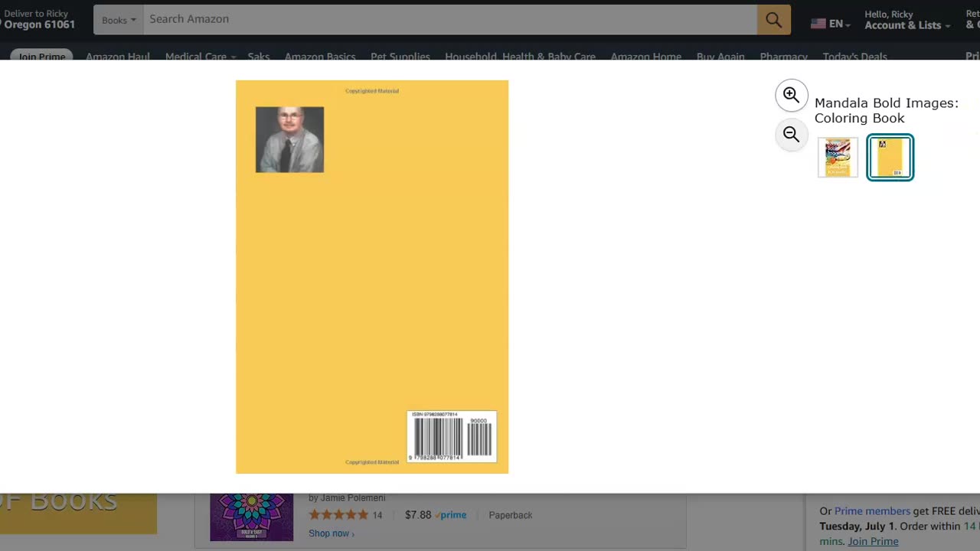Open Today's Deals nav link

coord(854,57)
